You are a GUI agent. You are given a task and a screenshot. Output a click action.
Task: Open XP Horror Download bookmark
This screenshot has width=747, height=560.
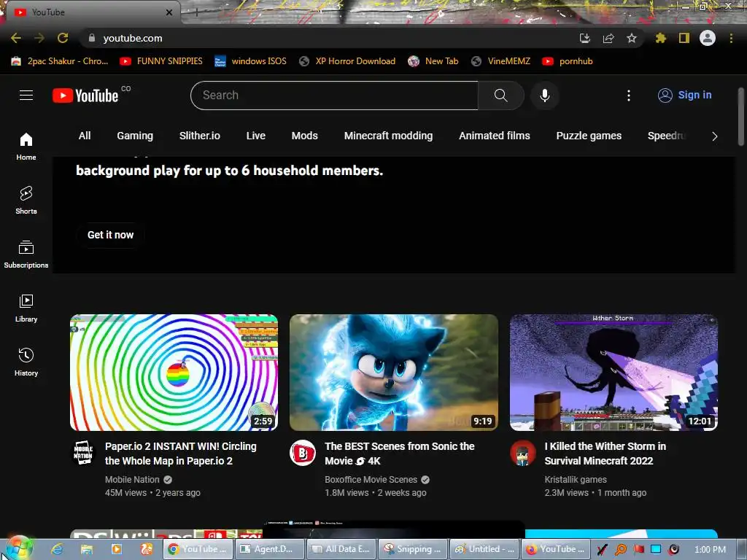(347, 61)
